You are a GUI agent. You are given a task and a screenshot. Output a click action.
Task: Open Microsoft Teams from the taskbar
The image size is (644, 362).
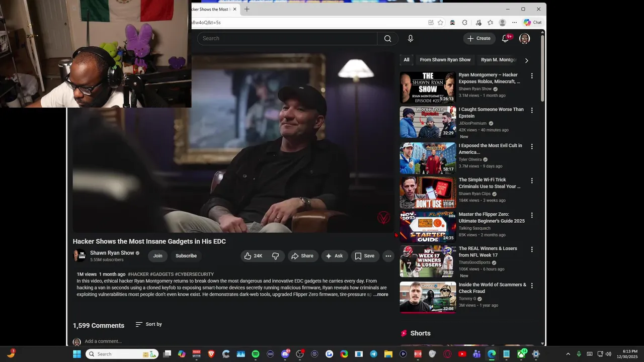pyautogui.click(x=476, y=354)
